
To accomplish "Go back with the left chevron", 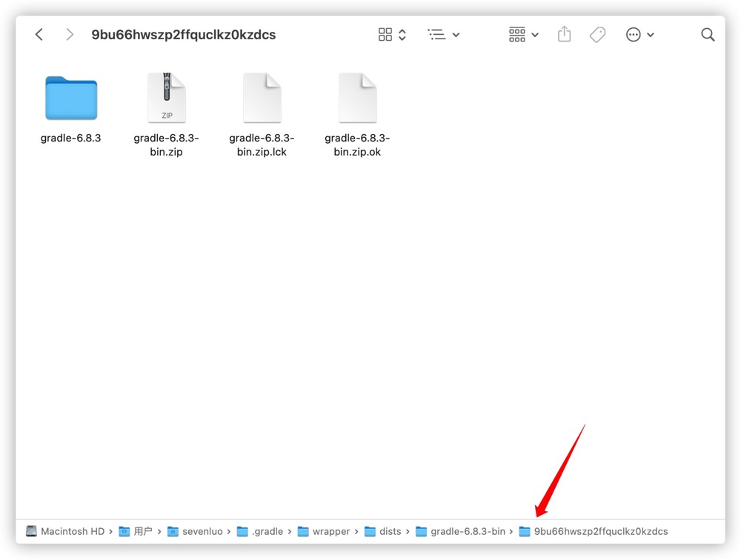I will pyautogui.click(x=39, y=35).
